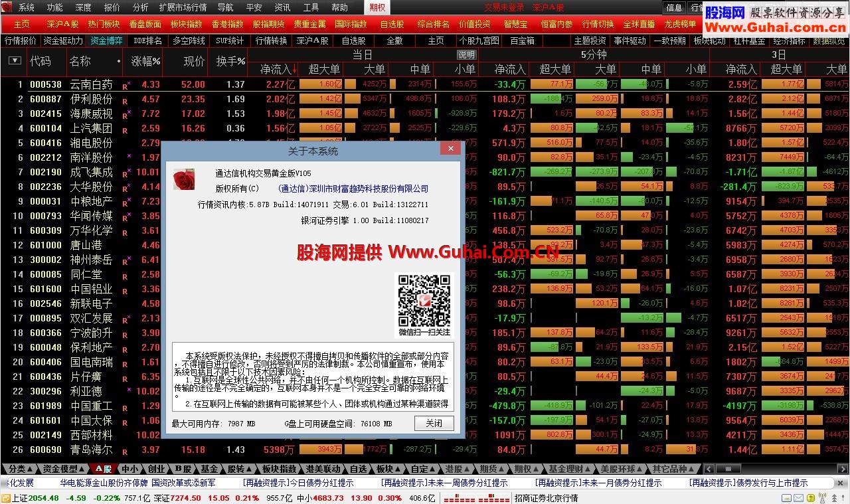Open 热门板块 in the red toolbar

tap(104, 24)
